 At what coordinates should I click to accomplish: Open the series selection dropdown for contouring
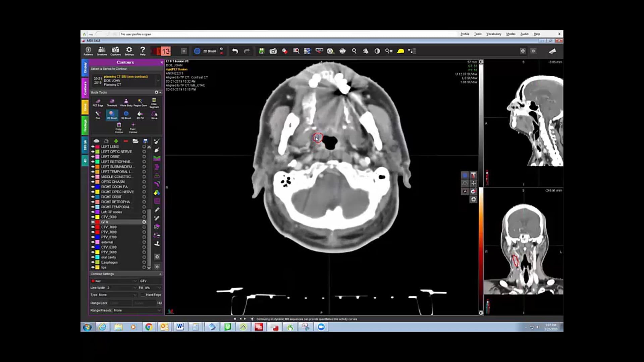point(158,80)
